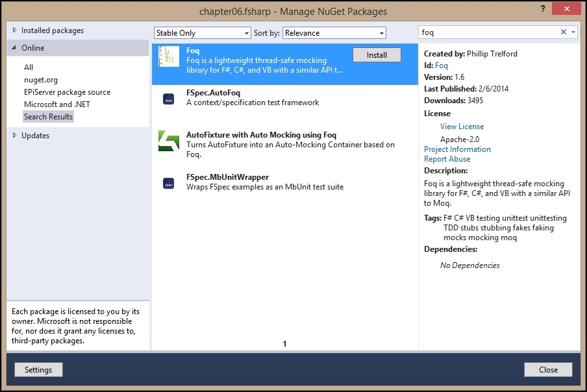Open search history dropdown arrow
Screen dimensions: 587x392
[573, 32]
